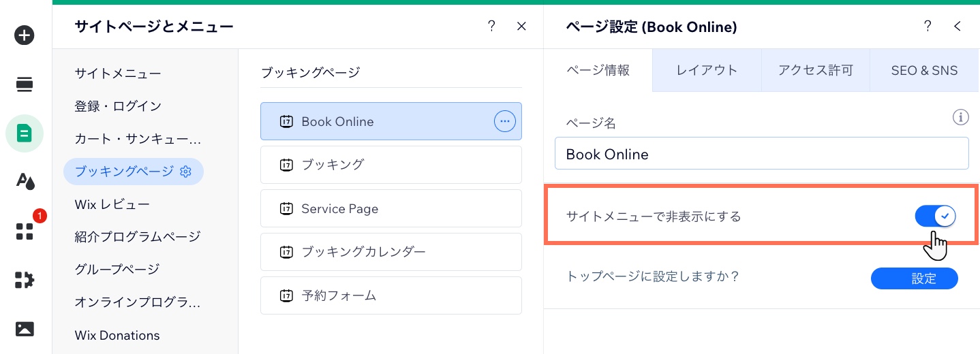
Task: Switch to the ページ情報 tab
Action: point(598,70)
